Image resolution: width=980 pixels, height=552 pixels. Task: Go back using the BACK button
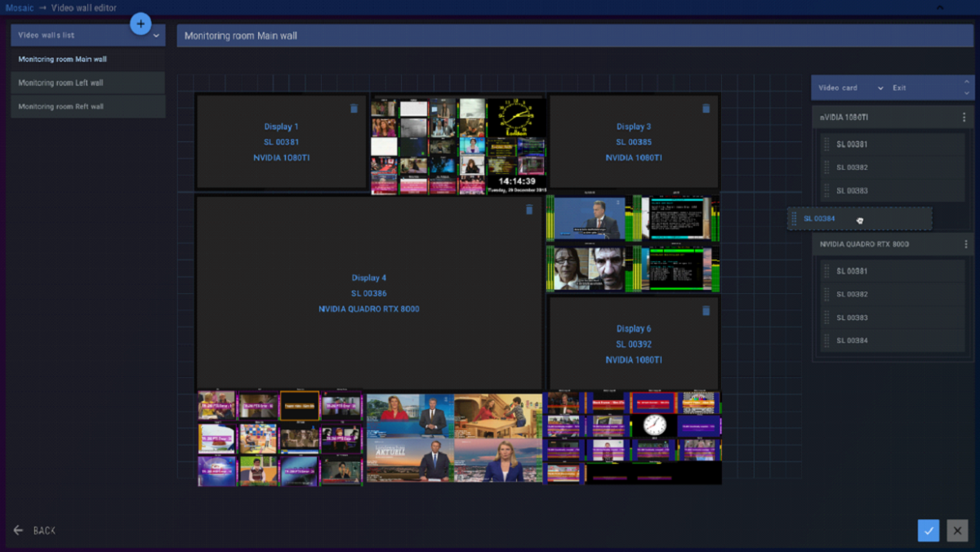35,531
